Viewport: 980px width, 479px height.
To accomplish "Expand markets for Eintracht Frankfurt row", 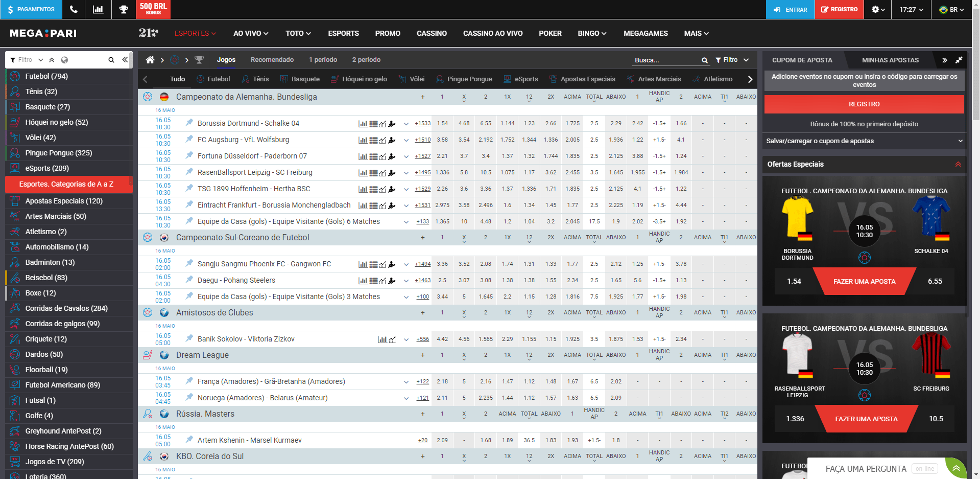I will tap(406, 206).
